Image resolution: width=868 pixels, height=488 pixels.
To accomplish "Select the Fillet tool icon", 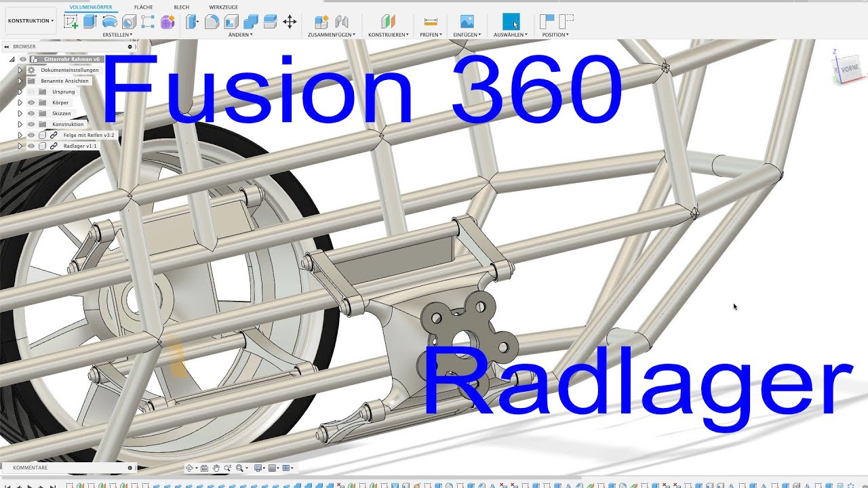I will (x=212, y=22).
